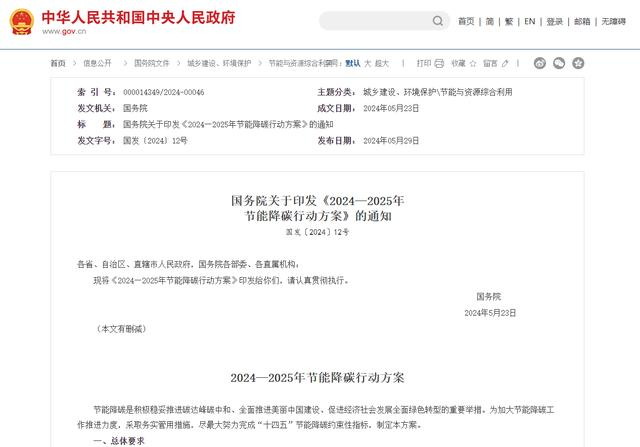
Task: Click the 2024—2025年节能降碳行动方案 section heading
Action: 317,378
